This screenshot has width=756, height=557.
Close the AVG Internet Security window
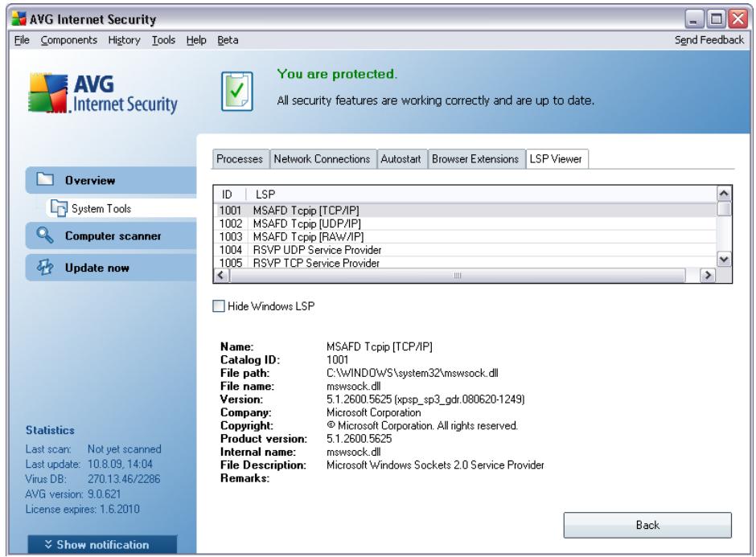(x=738, y=19)
